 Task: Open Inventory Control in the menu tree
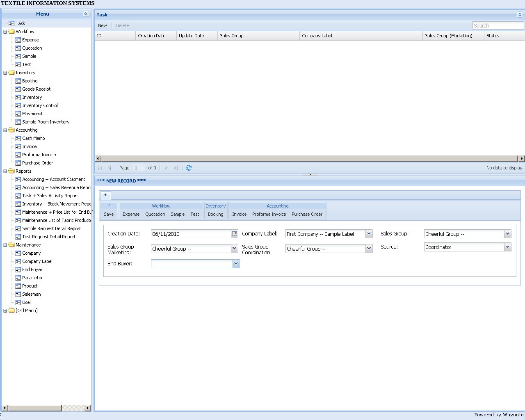(40, 105)
